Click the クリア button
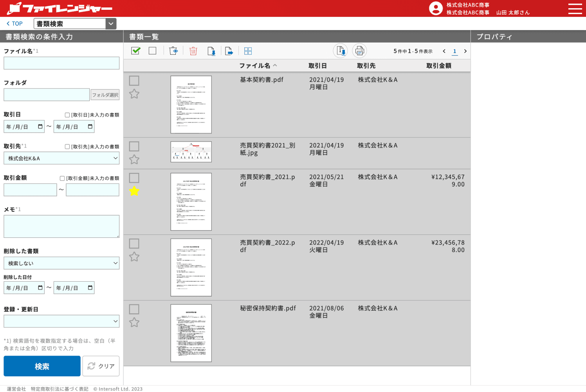The image size is (586, 392). point(101,366)
